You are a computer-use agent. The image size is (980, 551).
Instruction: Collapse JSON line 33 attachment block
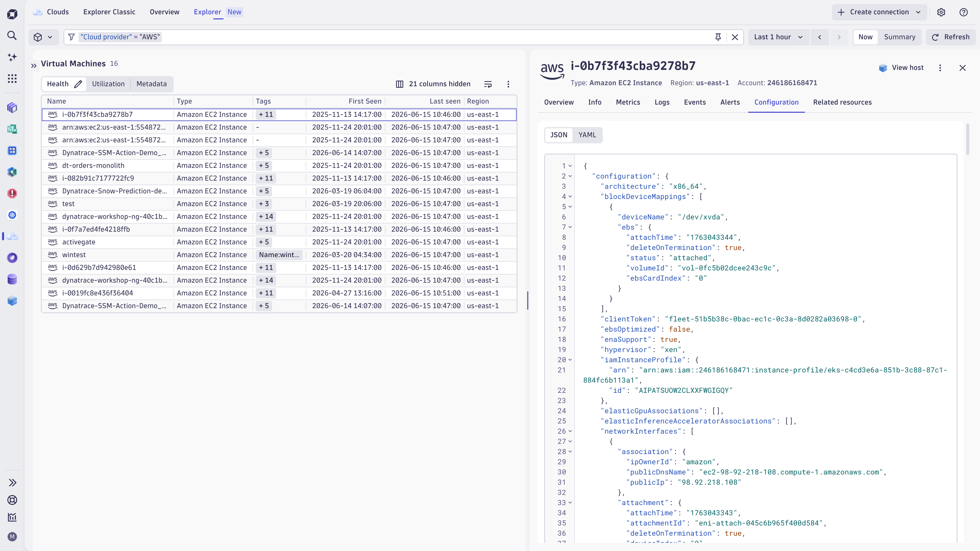click(570, 503)
